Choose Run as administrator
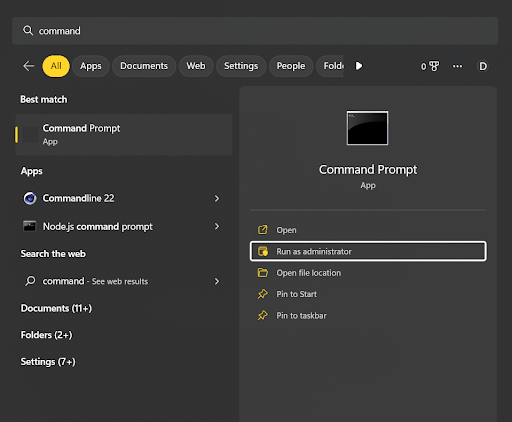 pos(368,251)
